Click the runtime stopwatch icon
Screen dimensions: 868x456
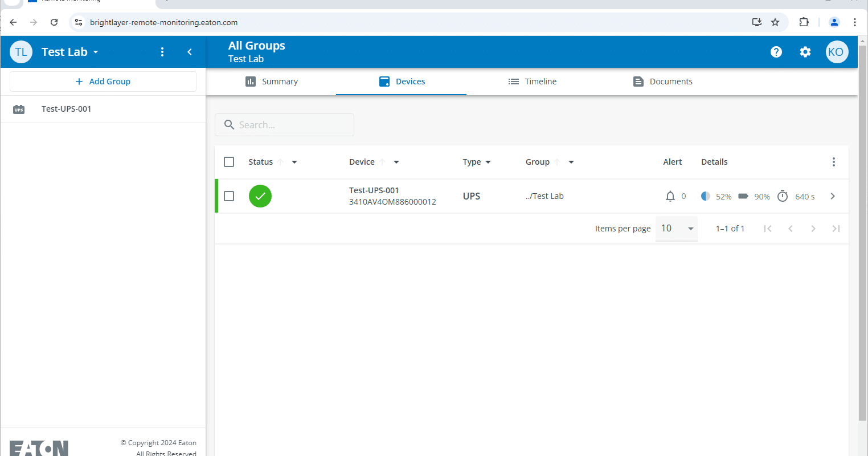pyautogui.click(x=783, y=196)
